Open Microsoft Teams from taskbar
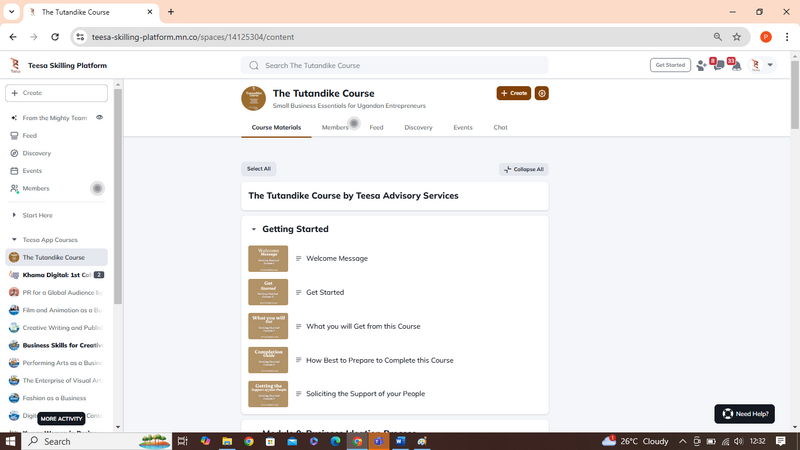 (x=379, y=441)
